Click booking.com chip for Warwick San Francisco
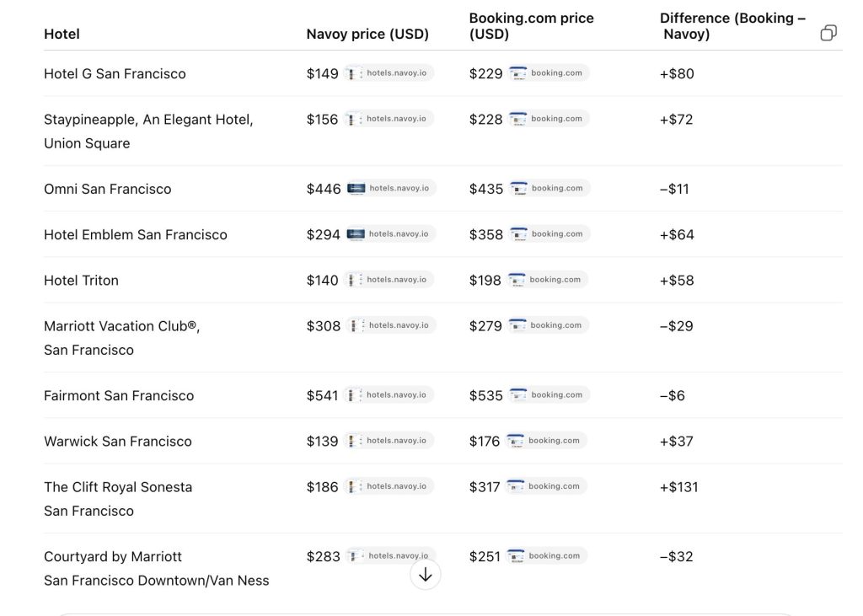This screenshot has width=863, height=616. click(547, 441)
